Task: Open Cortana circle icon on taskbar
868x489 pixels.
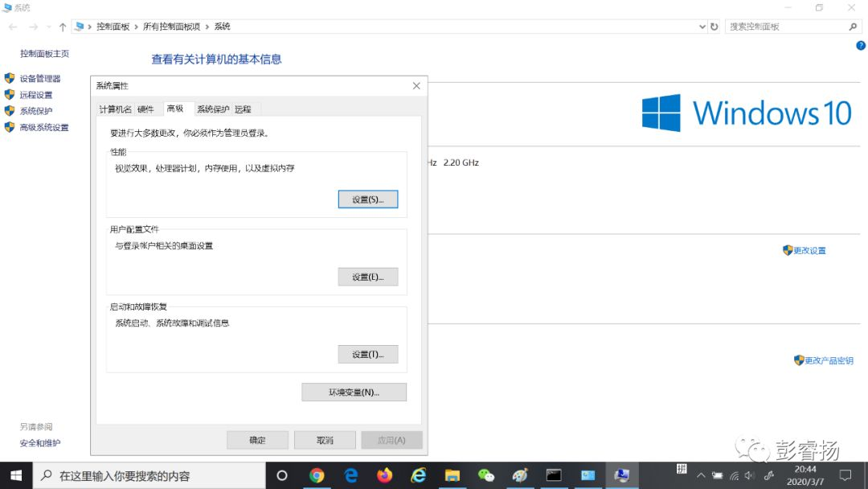Action: tap(282, 475)
